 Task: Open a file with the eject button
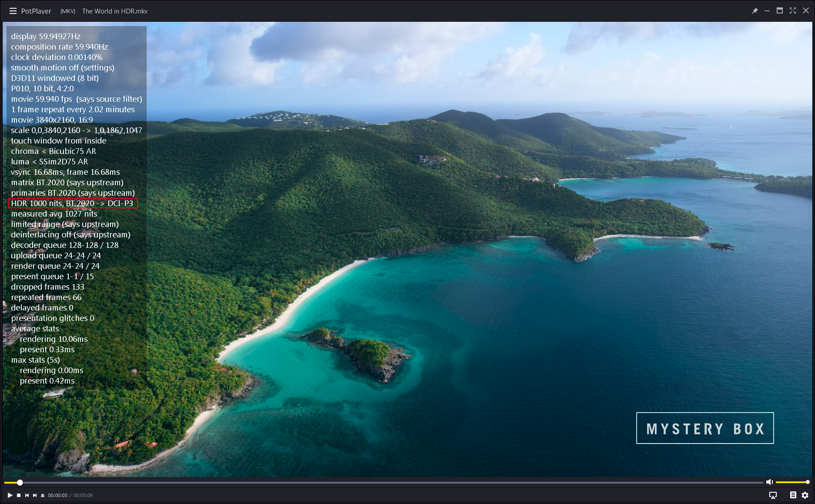43,495
